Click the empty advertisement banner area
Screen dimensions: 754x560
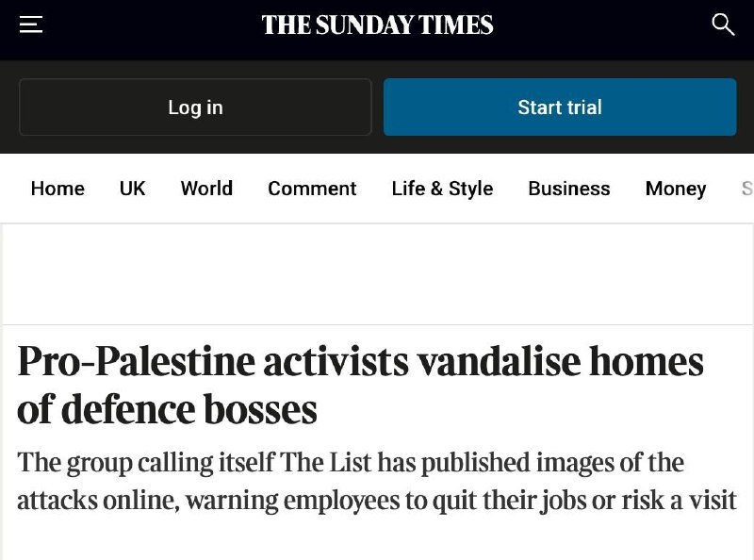[379, 274]
